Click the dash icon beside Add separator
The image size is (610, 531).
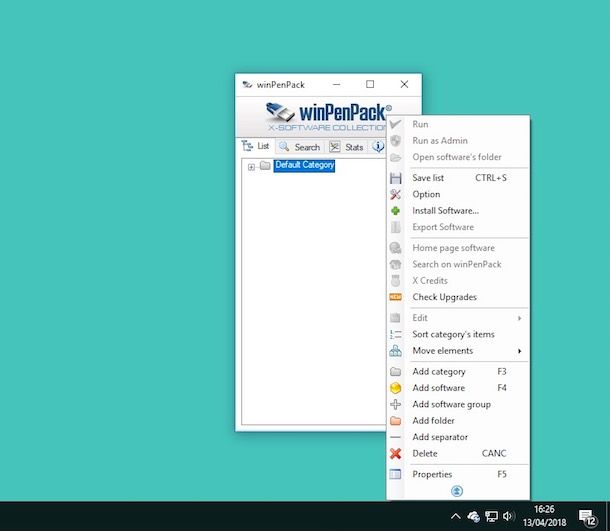pyautogui.click(x=395, y=437)
